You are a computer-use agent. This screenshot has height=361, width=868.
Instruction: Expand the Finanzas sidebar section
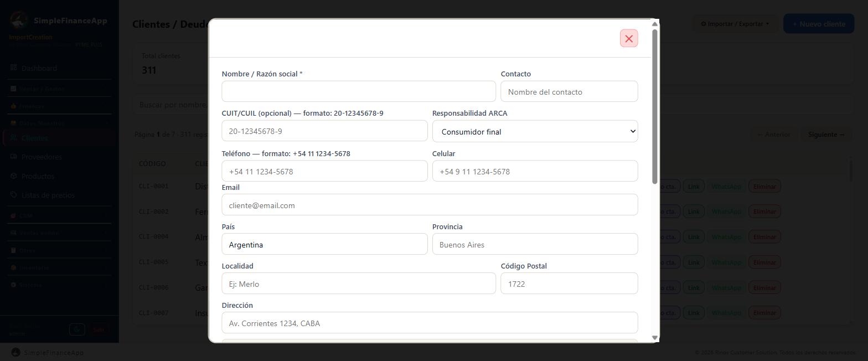[x=60, y=106]
